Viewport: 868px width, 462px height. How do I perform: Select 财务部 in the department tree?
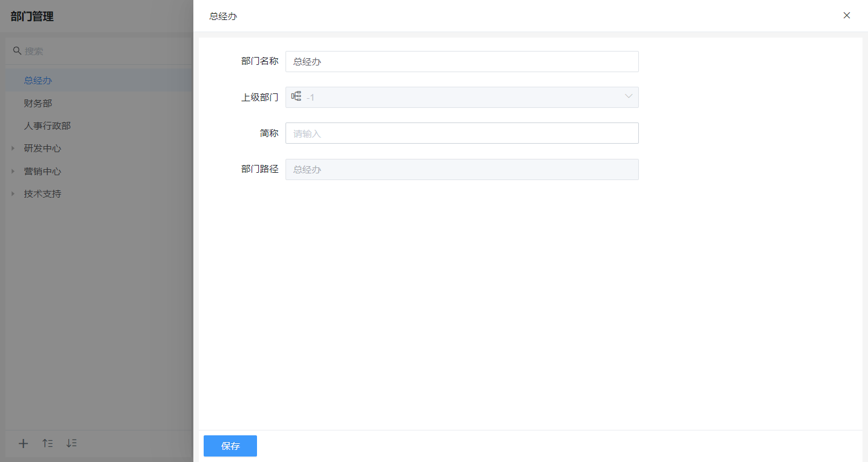[x=38, y=104]
